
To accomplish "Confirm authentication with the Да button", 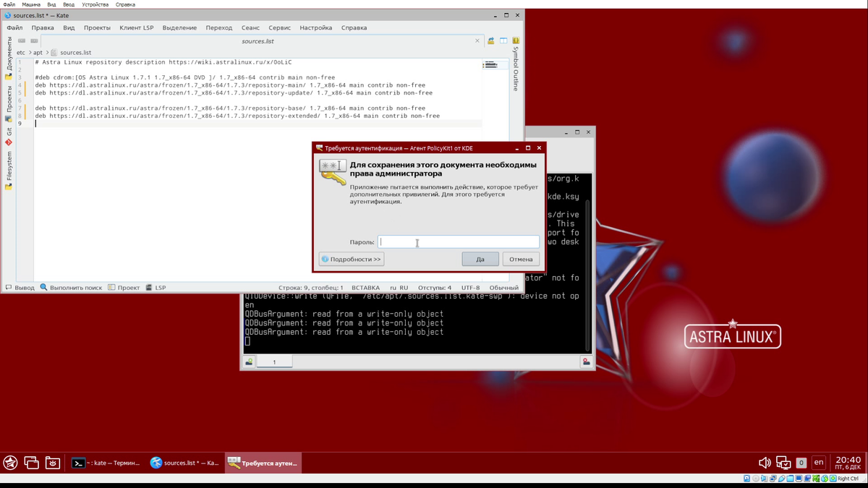I will pyautogui.click(x=480, y=259).
